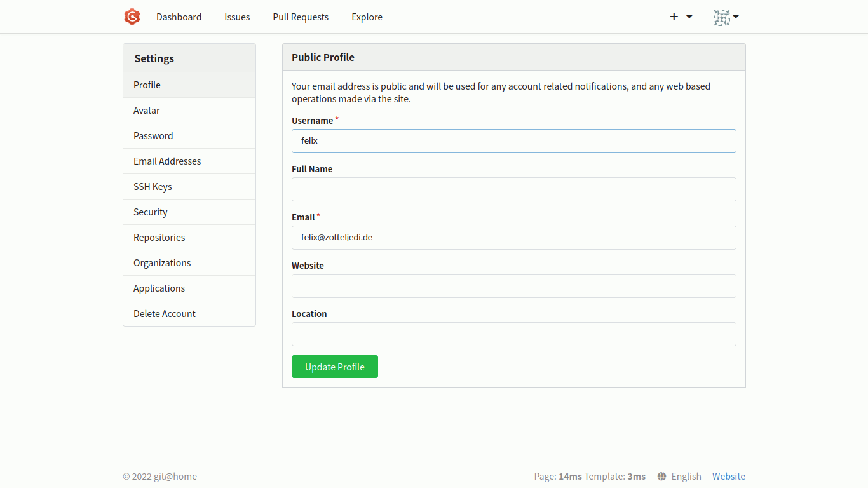Viewport: 868px width, 488px height.
Task: Follow the Website link in the footer
Action: point(728,477)
